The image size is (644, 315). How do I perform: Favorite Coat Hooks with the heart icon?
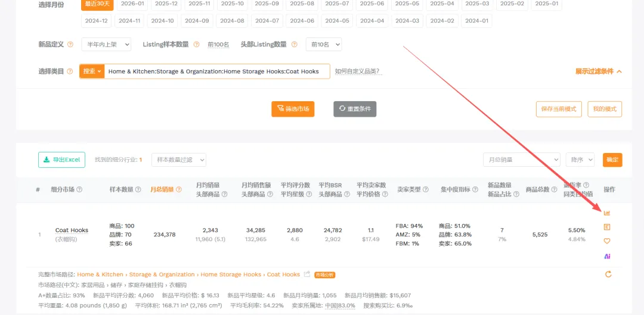[x=607, y=241]
